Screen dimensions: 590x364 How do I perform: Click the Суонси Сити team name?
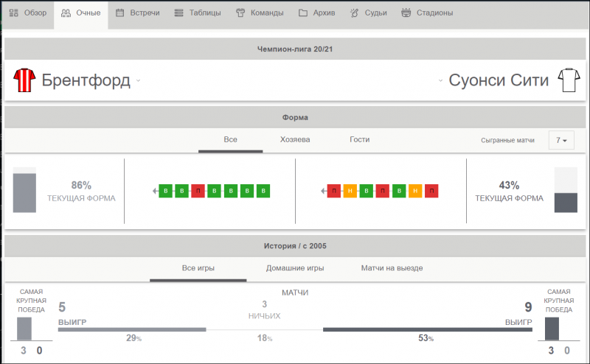[499, 80]
